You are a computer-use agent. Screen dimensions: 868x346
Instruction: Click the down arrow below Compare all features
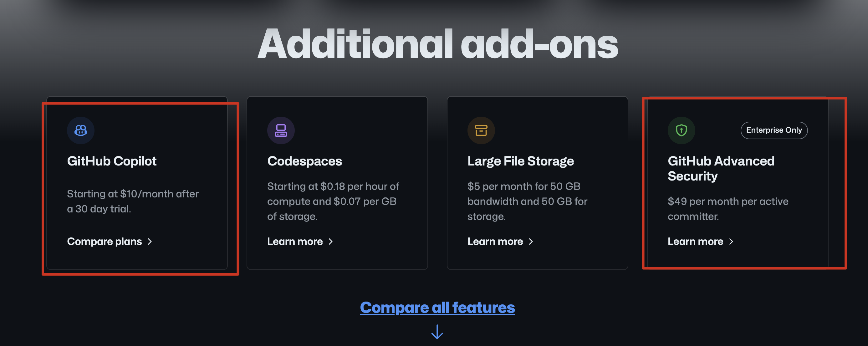tap(437, 332)
